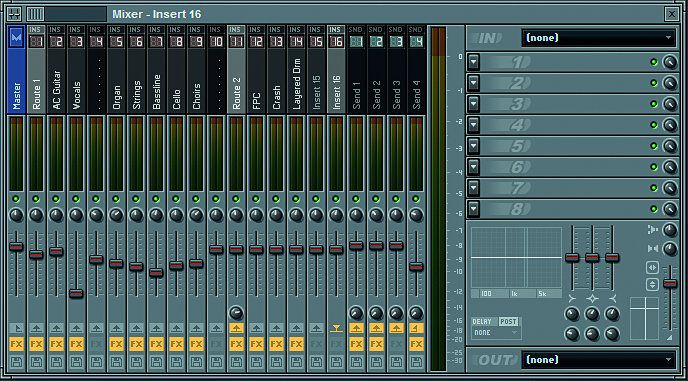The width and height of the screenshot is (688, 381).
Task: Click the mixer view layout icon beside title
Action: [x=36, y=14]
